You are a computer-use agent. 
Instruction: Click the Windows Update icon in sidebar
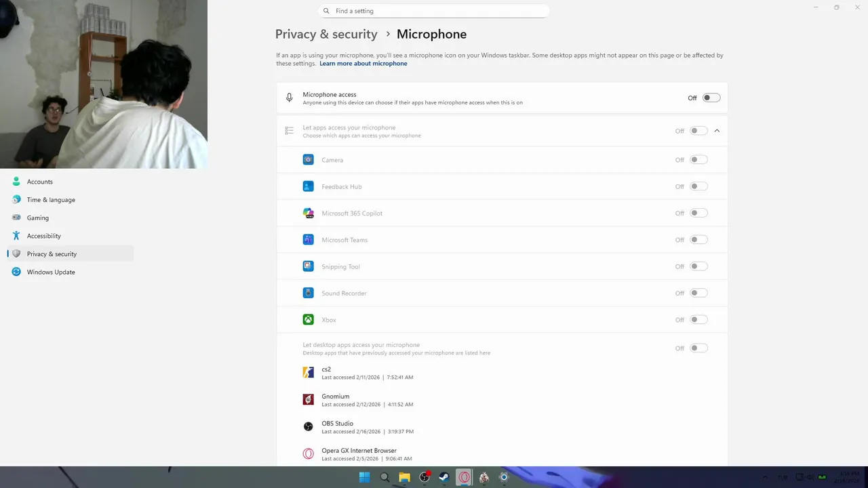click(16, 272)
